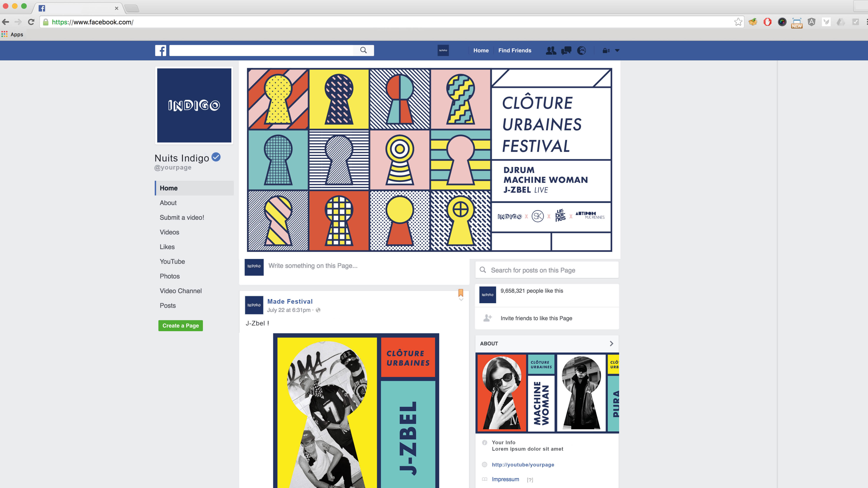The height and width of the screenshot is (488, 868).
Task: Open the notifications globe icon
Action: coord(581,51)
